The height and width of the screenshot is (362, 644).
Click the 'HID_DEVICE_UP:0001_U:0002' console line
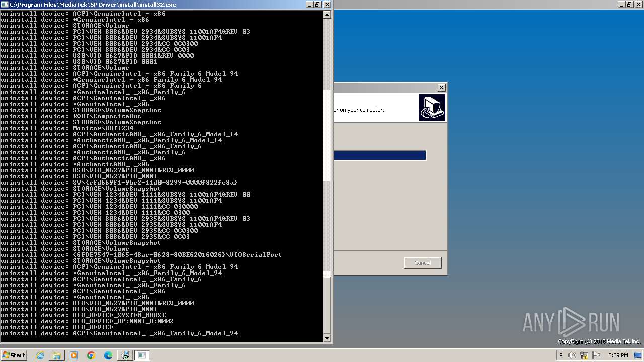point(87,321)
